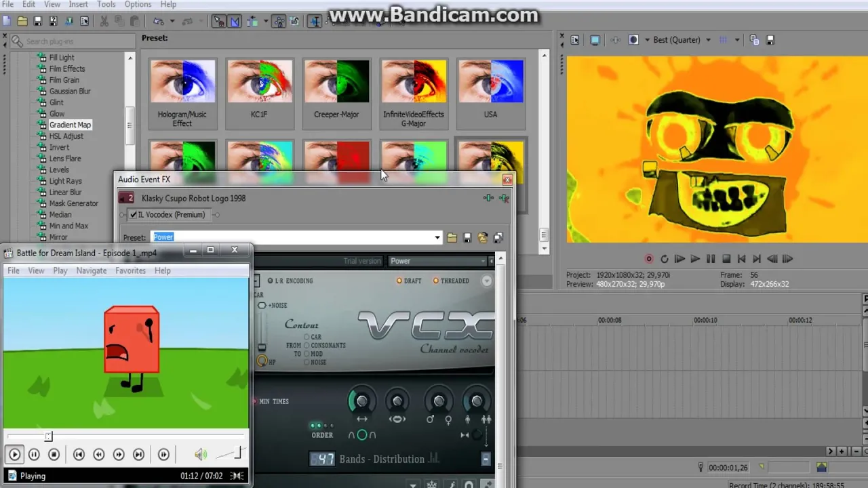The image size is (868, 488).
Task: Select the MOD contour radio
Action: [x=307, y=354]
